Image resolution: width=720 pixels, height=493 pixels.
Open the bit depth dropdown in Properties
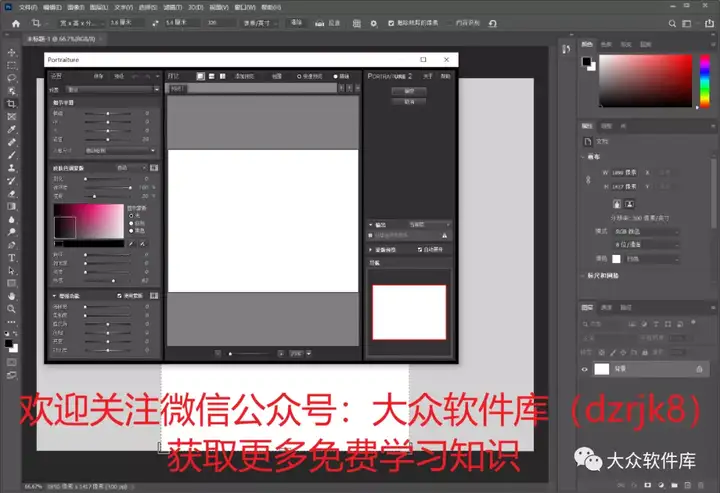pos(646,245)
